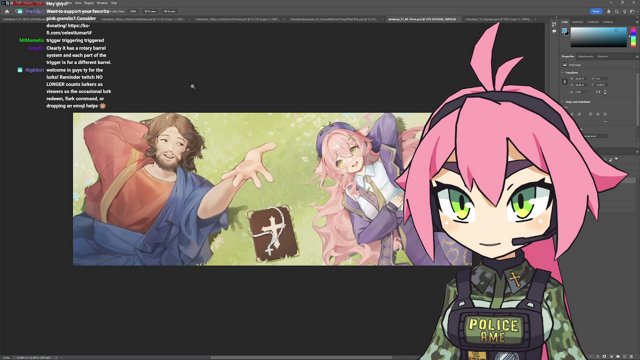Switch to the third document tab
The image size is (640, 360).
click(239, 19)
